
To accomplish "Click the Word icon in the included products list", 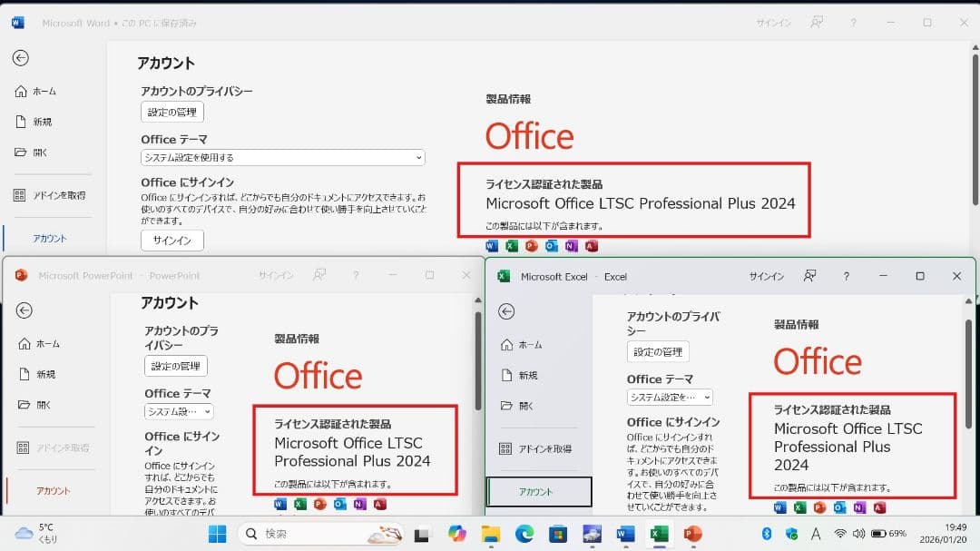I will 490,245.
